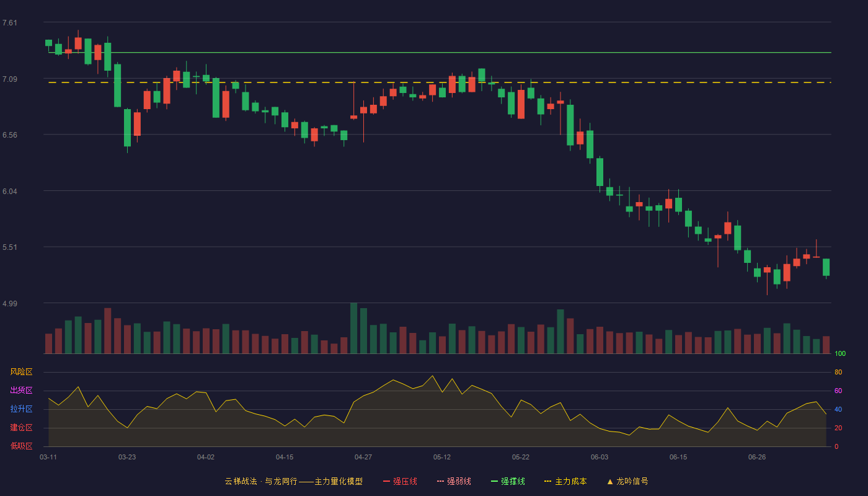Image resolution: width=868 pixels, height=496 pixels.
Task: Toggle the 强压线 legend entry
Action: tap(400, 481)
